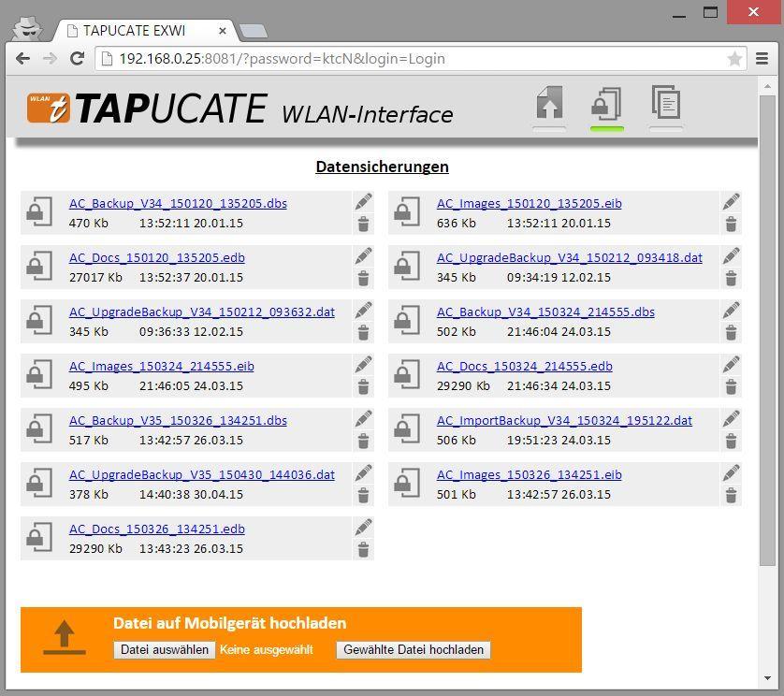Click the page vertical scrollbar thumb

pyautogui.click(x=767, y=330)
